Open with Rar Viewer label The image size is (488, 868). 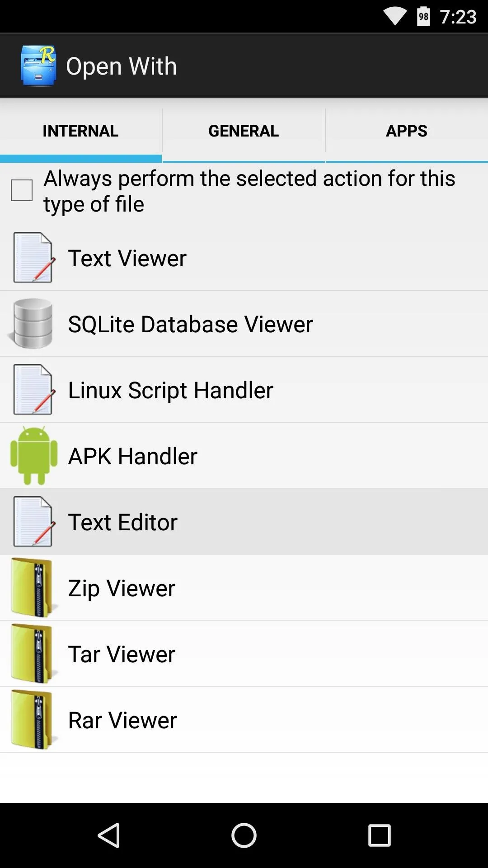tap(122, 720)
